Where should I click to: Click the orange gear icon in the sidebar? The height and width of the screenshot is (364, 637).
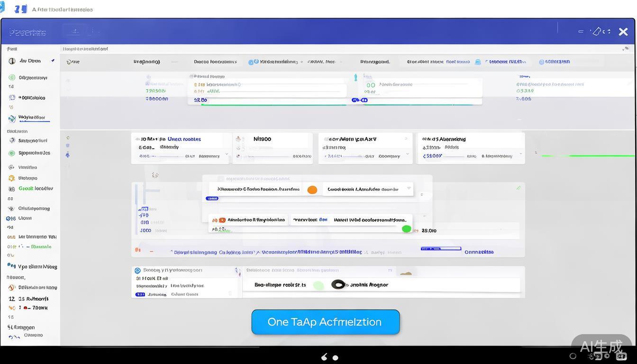12,178
